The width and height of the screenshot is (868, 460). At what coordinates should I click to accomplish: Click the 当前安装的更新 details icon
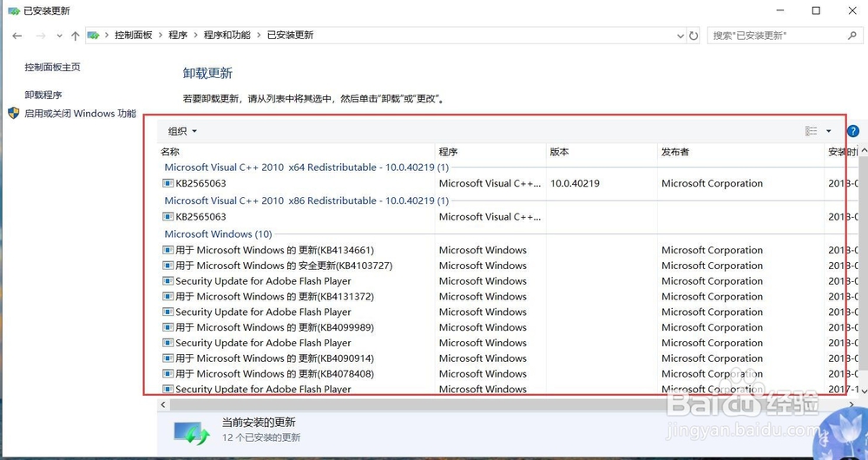click(192, 433)
